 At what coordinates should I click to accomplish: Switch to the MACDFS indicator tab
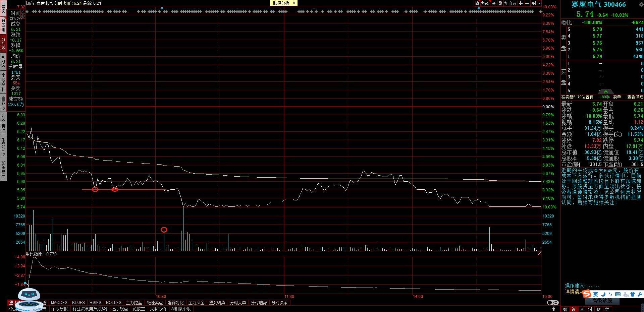(59, 303)
